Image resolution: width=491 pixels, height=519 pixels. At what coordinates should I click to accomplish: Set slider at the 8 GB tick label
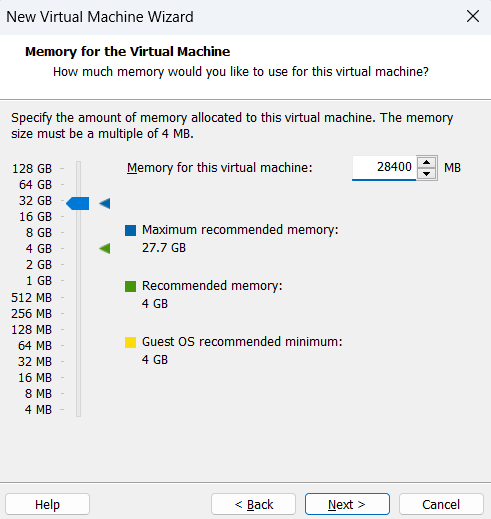coord(39,233)
